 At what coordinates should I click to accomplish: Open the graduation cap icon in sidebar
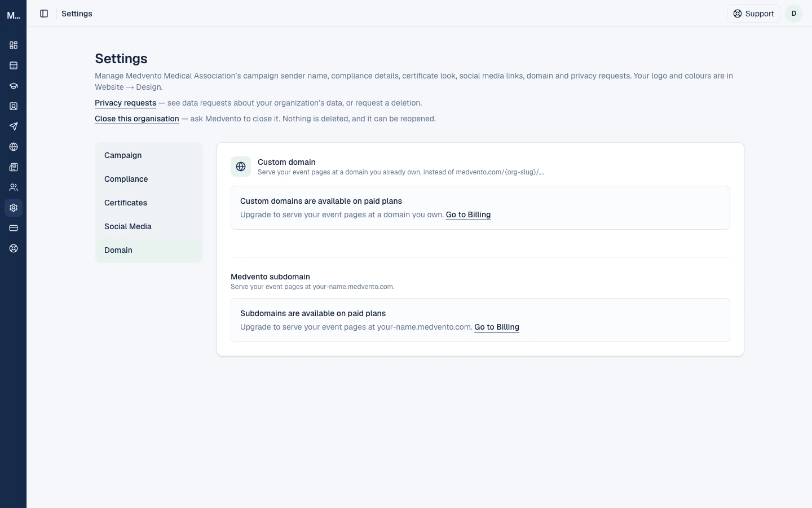[x=14, y=86]
